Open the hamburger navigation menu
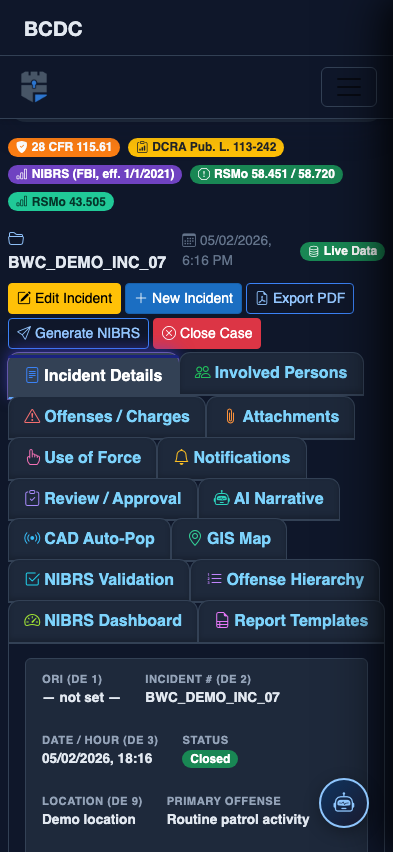This screenshot has width=393, height=852. (x=348, y=87)
